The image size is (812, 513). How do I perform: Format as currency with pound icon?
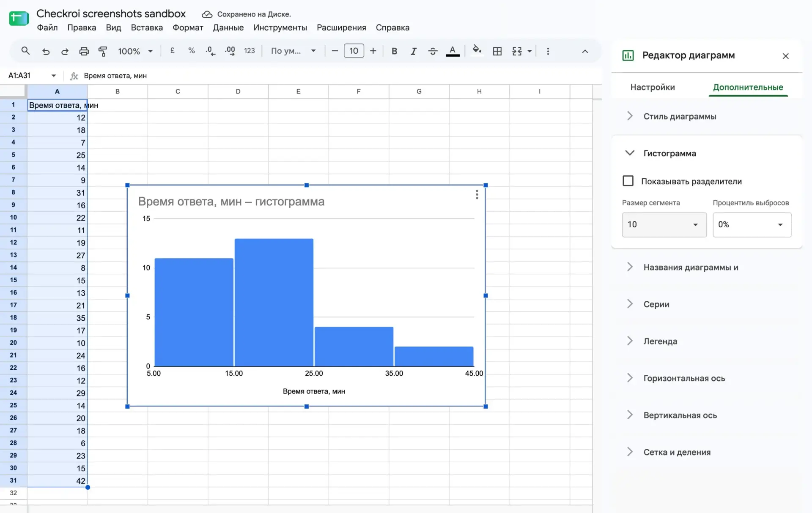coord(173,51)
